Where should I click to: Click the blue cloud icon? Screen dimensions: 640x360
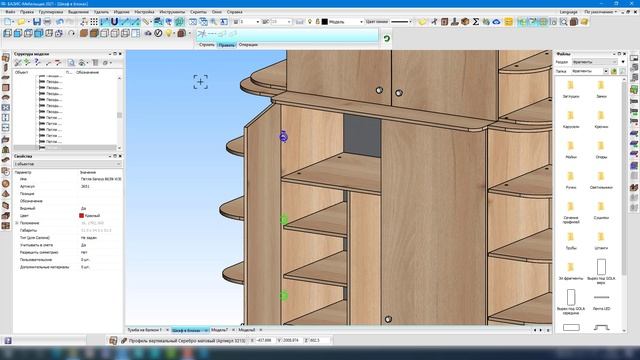point(496,22)
